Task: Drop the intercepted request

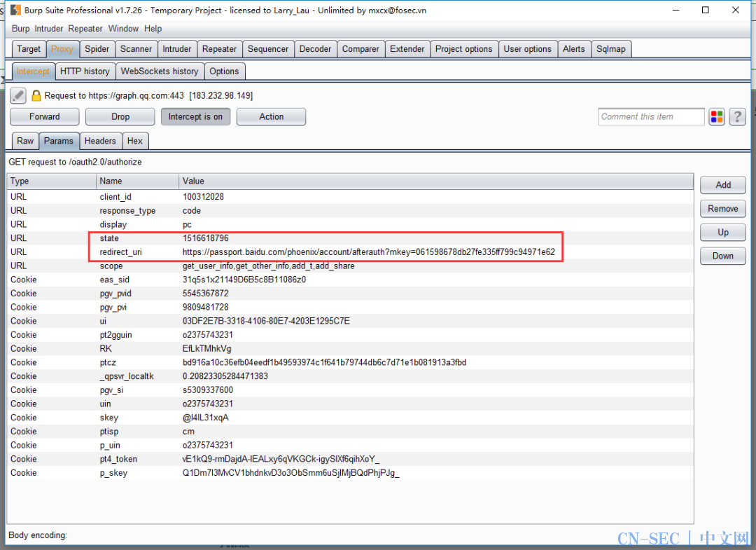Action: 120,117
